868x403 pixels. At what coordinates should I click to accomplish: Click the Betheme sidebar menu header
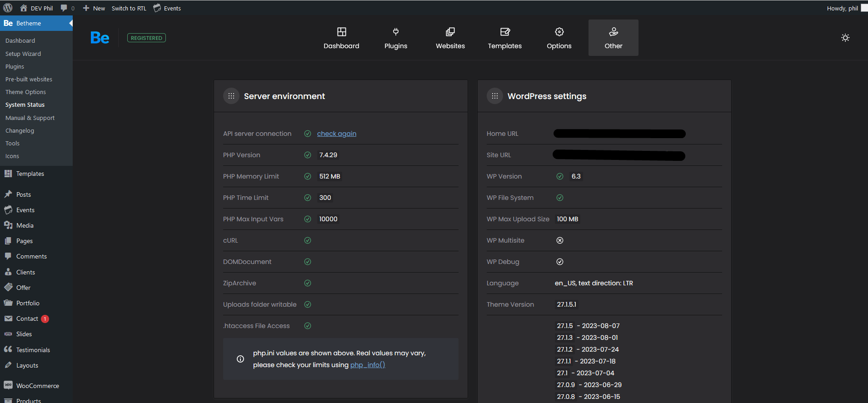(x=36, y=23)
